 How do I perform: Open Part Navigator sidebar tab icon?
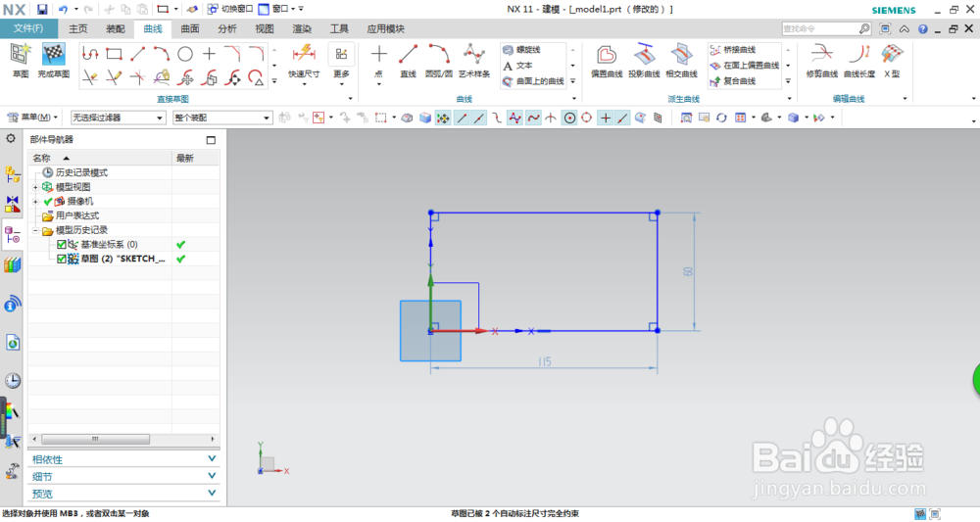[13, 235]
